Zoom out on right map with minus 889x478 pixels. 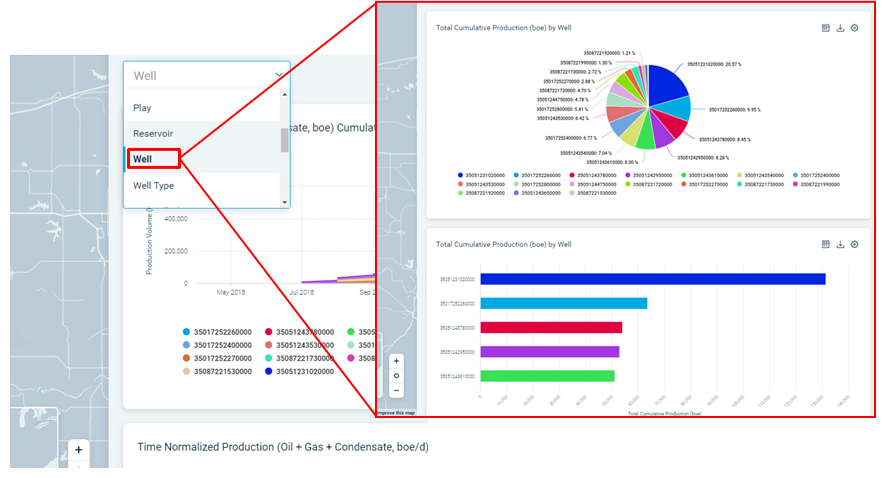pyautogui.click(x=397, y=390)
